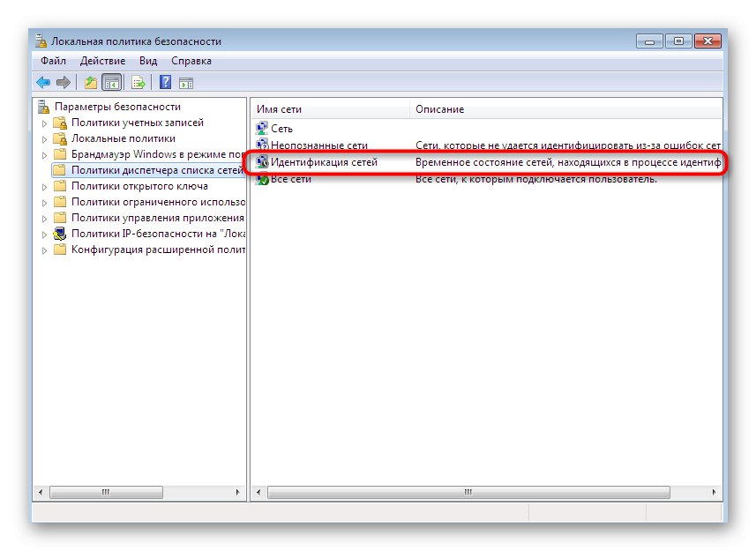Select the Сеть entry text
This screenshot has width=756, height=551.
coord(281,129)
